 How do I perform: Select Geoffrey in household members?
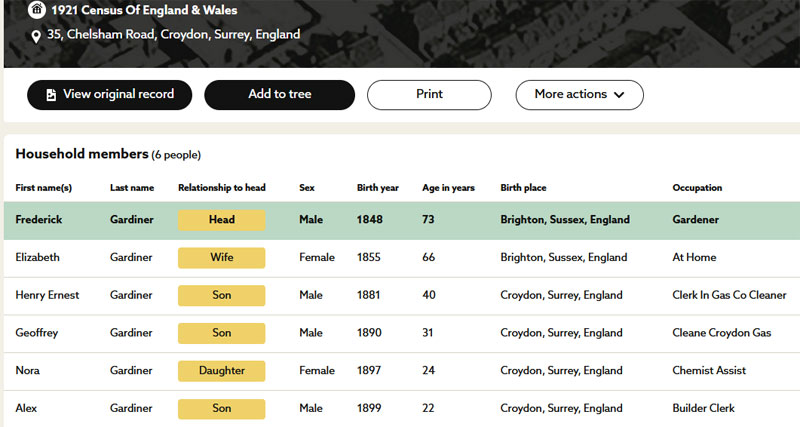[37, 333]
